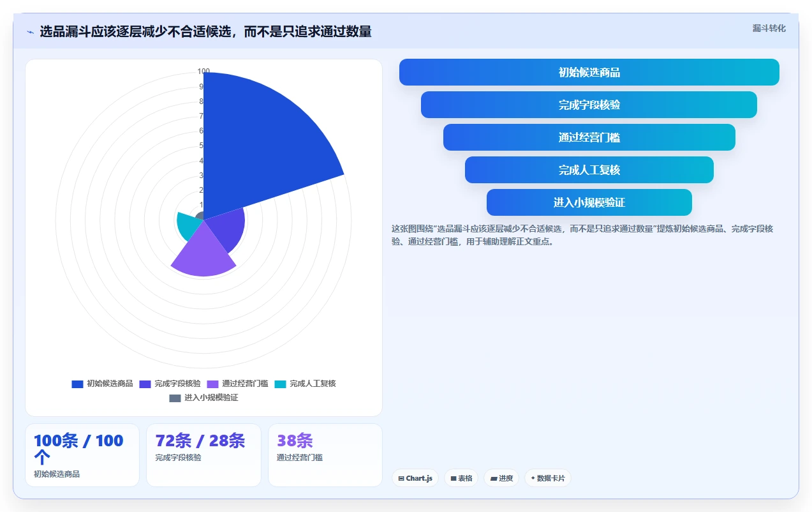Click the 进度 tag chip
The height and width of the screenshot is (512, 812).
click(x=501, y=478)
